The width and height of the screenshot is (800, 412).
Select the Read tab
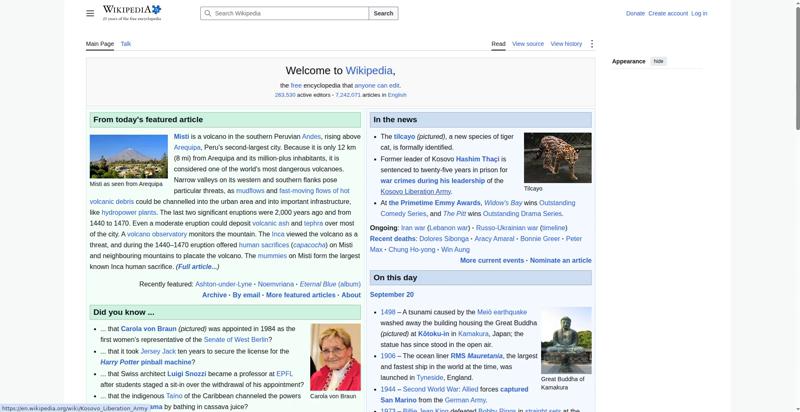tap(498, 44)
